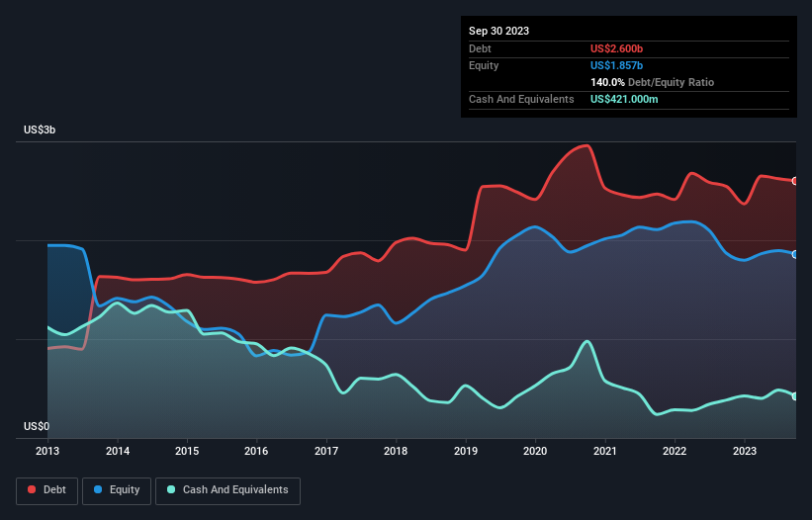The image size is (812, 520).
Task: Toggle the Equity series legend button
Action: tap(117, 490)
